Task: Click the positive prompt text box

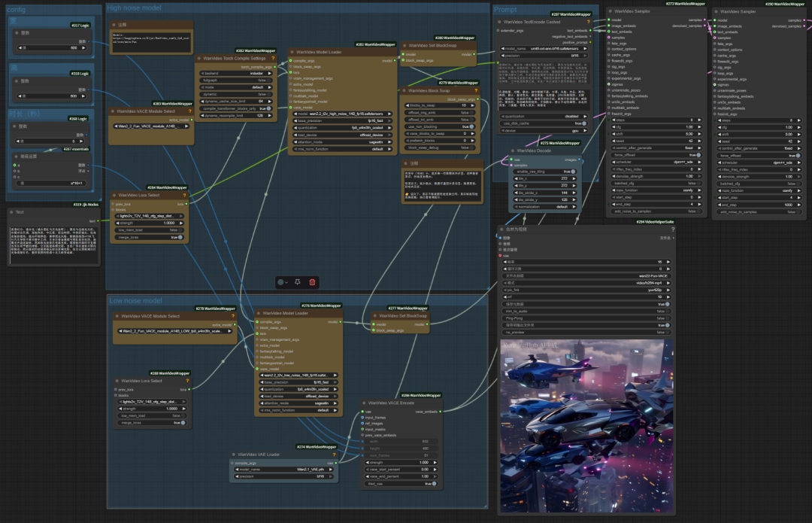Action: click(x=543, y=73)
